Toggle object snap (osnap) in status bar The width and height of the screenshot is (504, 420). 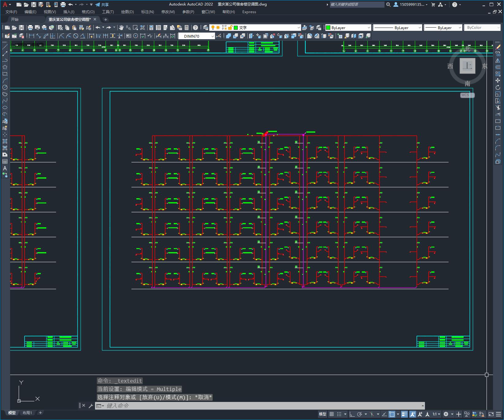point(392,414)
